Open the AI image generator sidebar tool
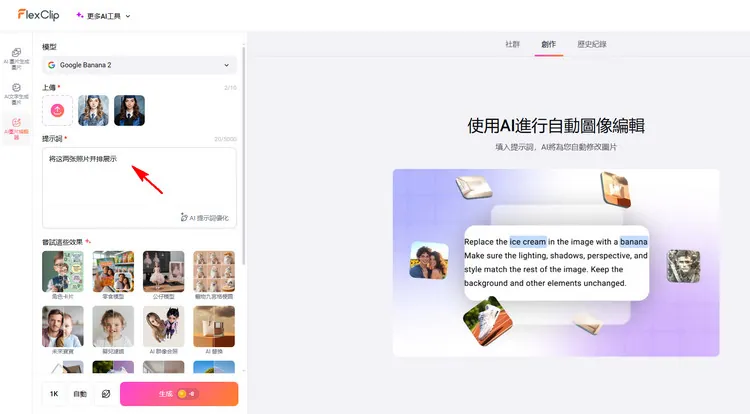The image size is (750, 414). tap(16, 56)
